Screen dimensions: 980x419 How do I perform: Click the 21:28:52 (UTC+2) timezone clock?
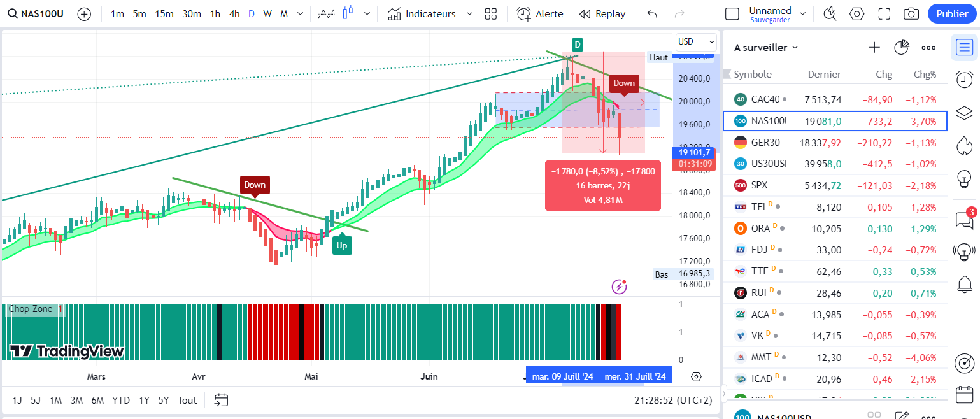pyautogui.click(x=673, y=400)
